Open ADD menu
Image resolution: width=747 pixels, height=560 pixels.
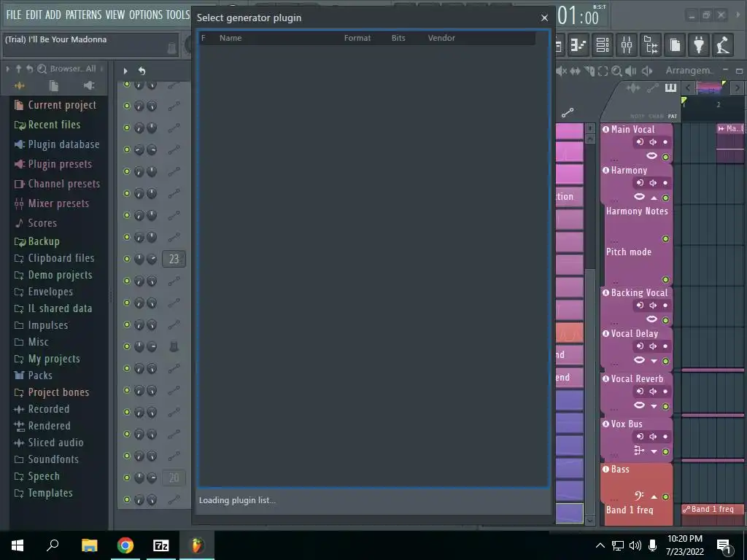coord(53,15)
